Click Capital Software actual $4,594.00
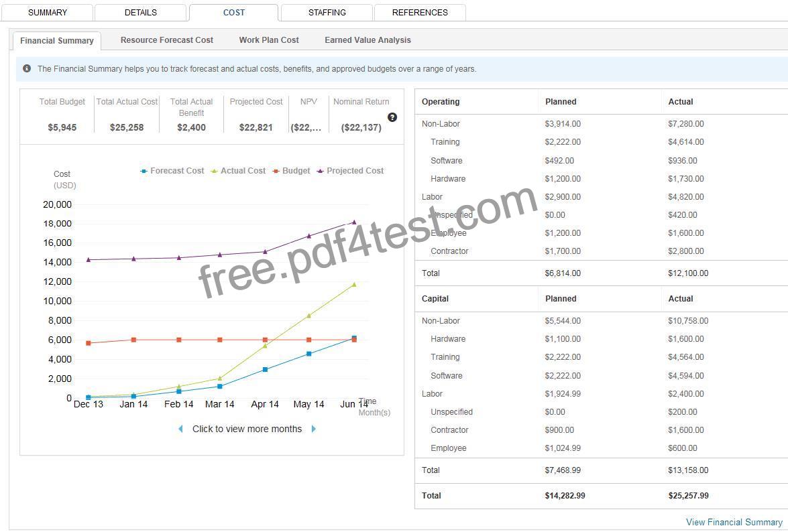The width and height of the screenshot is (788, 532). [686, 375]
